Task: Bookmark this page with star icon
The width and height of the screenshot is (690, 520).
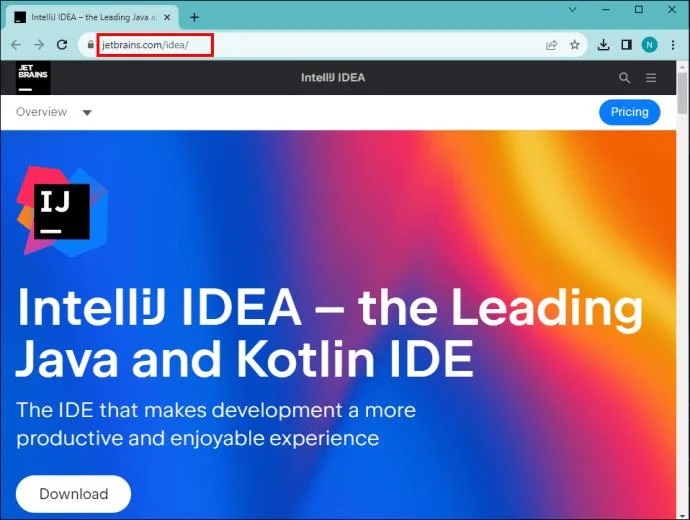Action: (x=574, y=45)
